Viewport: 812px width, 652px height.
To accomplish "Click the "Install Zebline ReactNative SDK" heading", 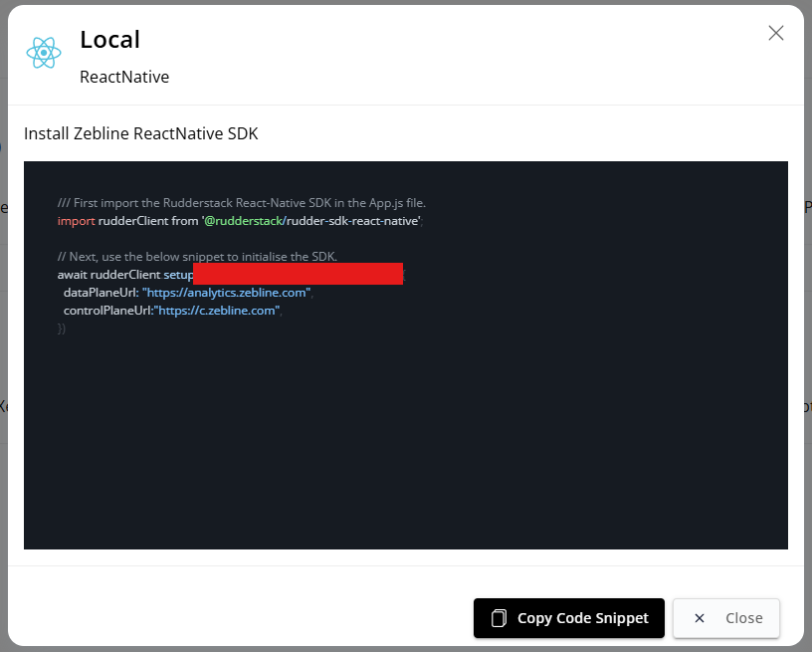I will click(x=141, y=133).
